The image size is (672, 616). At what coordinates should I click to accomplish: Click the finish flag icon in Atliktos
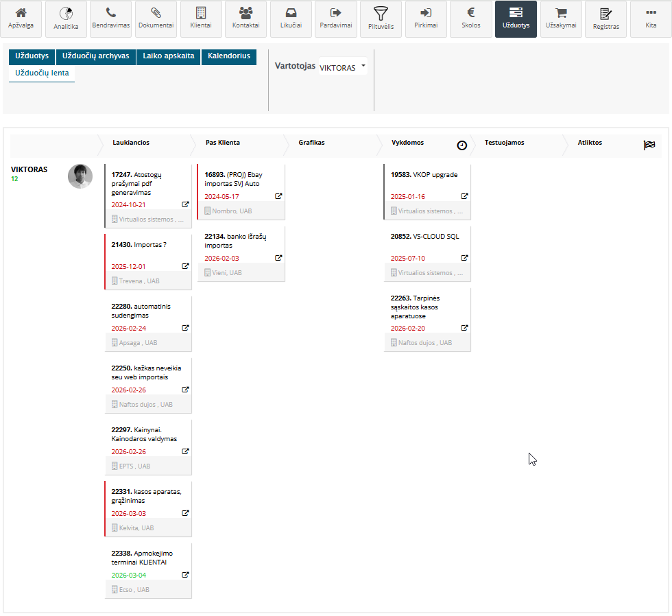coord(649,145)
